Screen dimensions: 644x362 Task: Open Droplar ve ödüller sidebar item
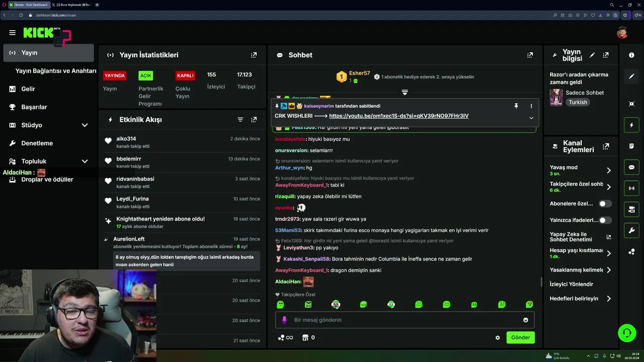48,179
